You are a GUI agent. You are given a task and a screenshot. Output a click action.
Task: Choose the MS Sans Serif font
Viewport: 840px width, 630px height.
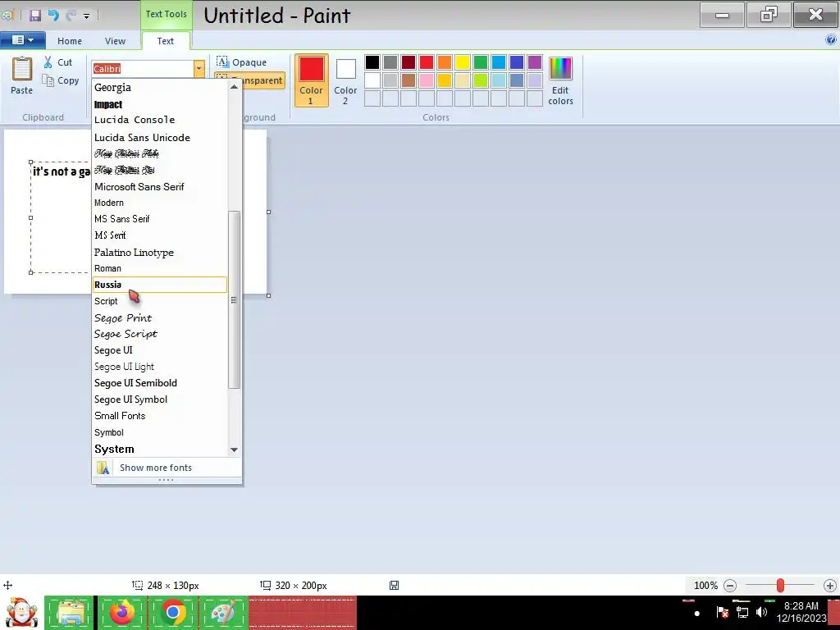pyautogui.click(x=160, y=219)
